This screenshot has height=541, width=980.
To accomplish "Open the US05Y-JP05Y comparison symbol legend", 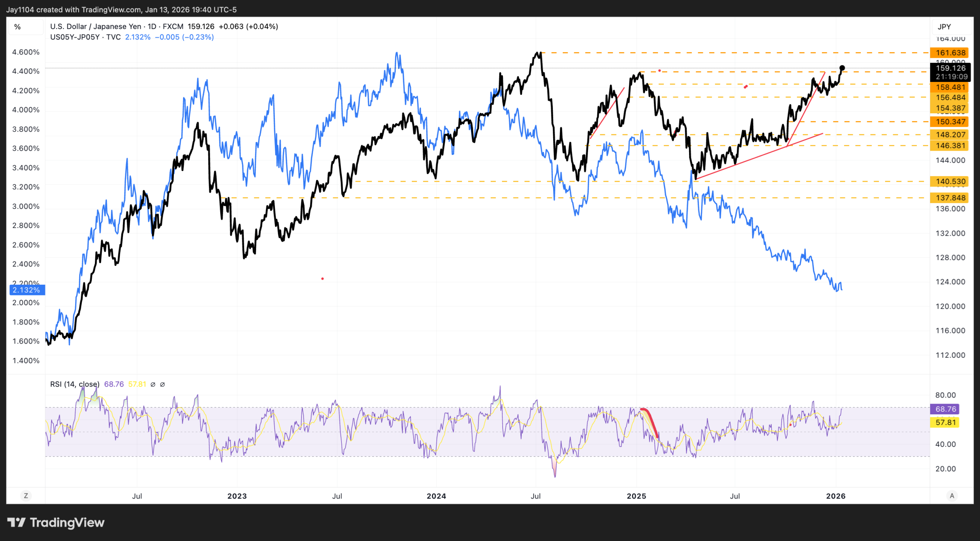I will [x=75, y=37].
